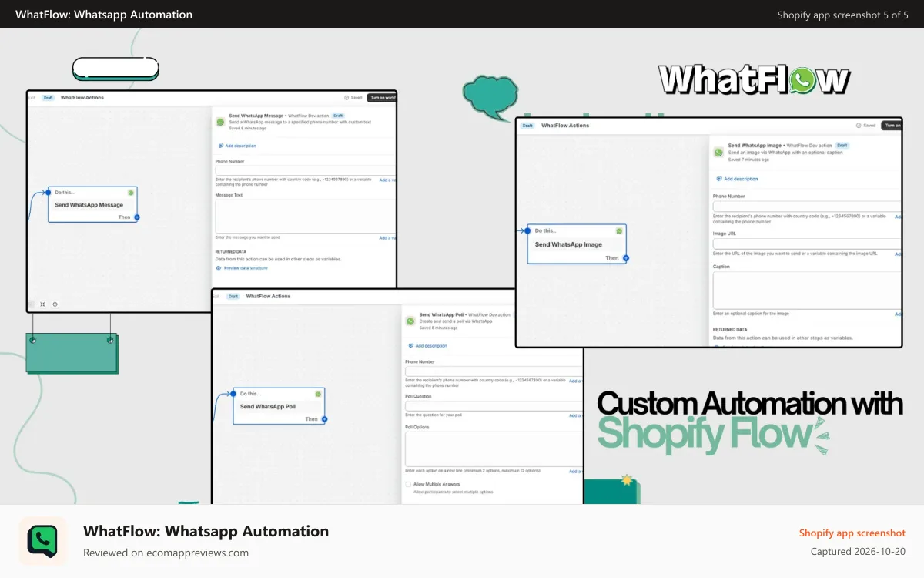Click Exit in the Poll workflow window
Screen dimensions: 924x578
pyautogui.click(x=217, y=297)
